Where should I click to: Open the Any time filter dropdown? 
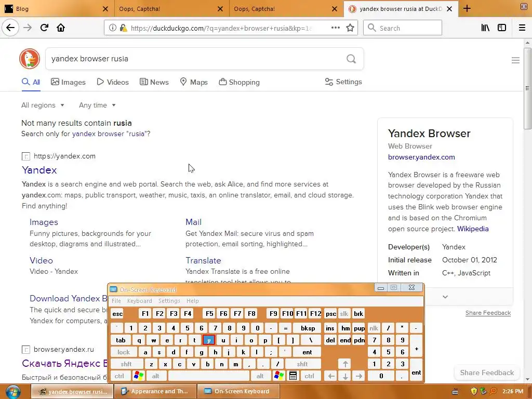(x=97, y=105)
